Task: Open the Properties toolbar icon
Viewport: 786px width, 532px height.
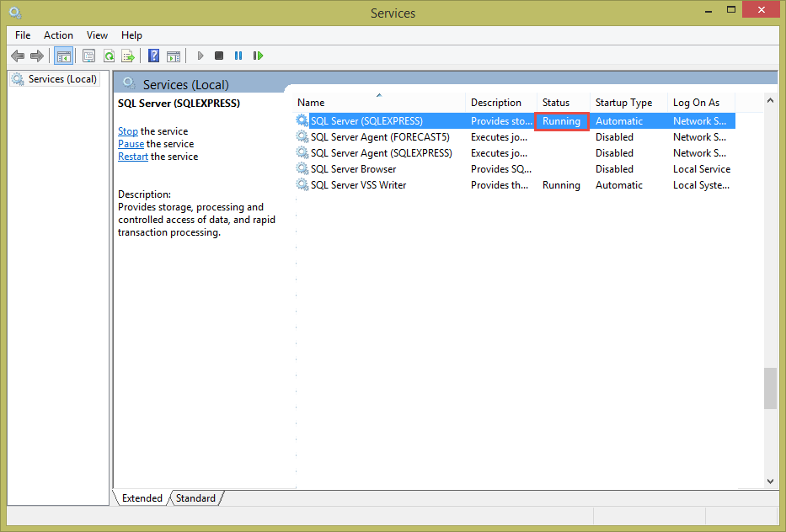Action: click(88, 56)
